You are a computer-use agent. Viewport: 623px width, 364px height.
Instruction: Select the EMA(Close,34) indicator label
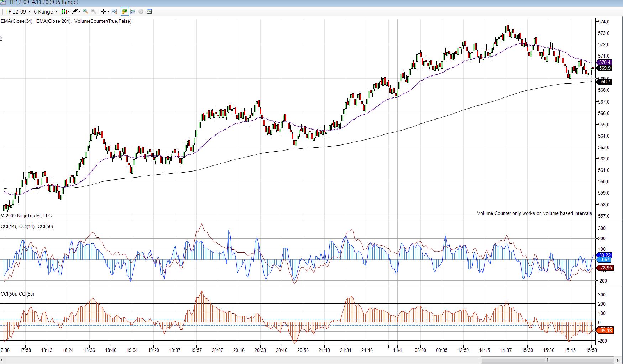[17, 21]
